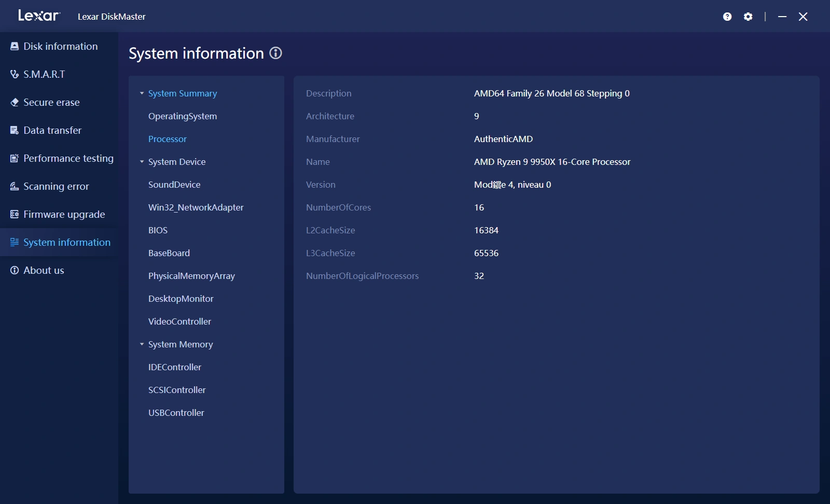
Task: Show SoundDevice details
Action: [174, 185]
